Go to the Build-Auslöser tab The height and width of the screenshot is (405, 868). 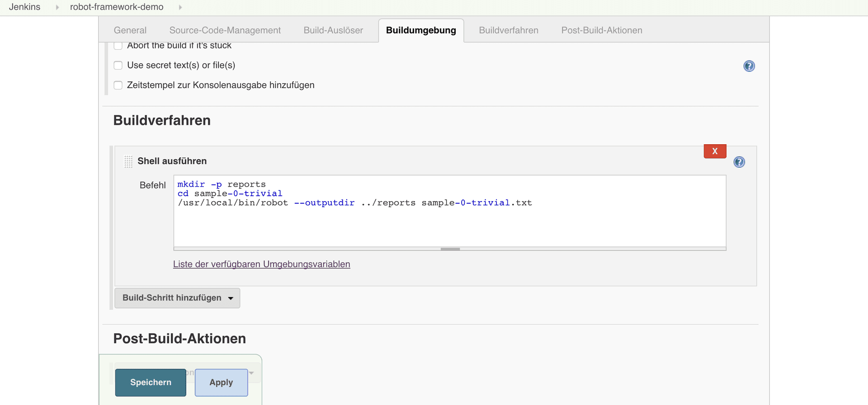coord(333,30)
